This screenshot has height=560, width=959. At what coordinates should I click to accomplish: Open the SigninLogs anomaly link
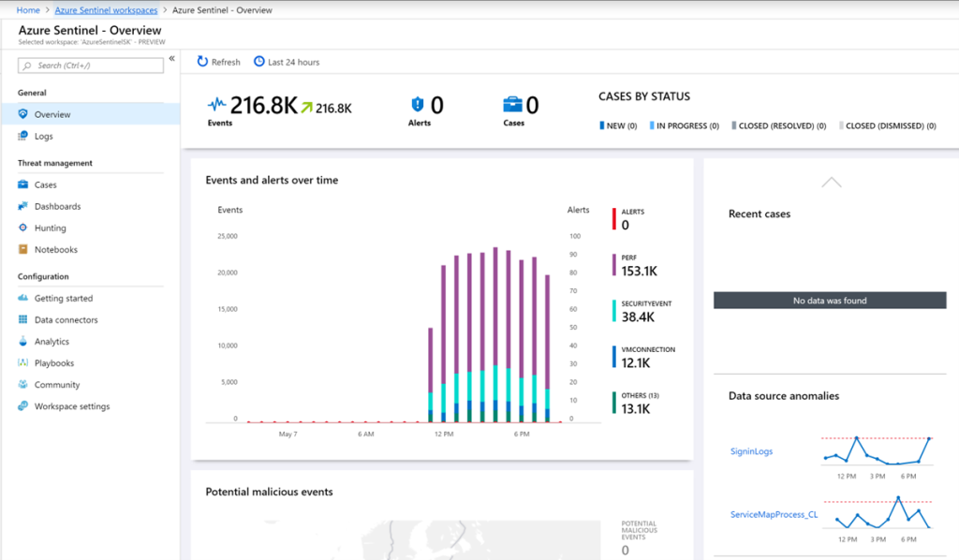[751, 451]
